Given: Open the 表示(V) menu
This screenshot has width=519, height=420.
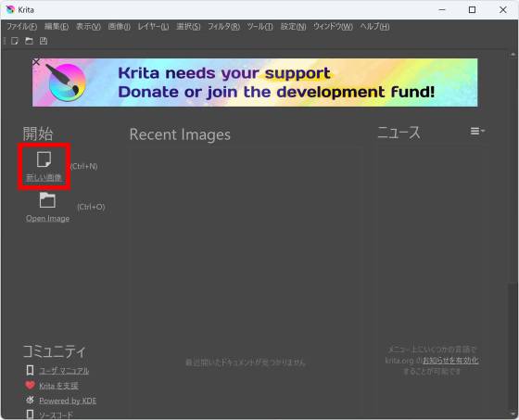Looking at the screenshot, I should point(88,27).
